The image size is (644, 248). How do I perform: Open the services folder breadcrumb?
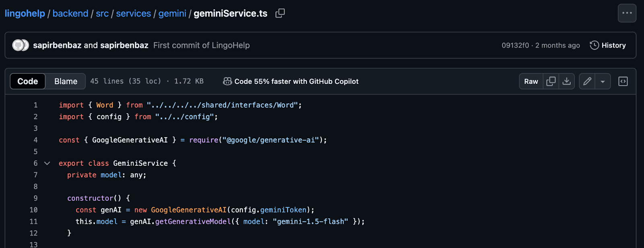[133, 13]
